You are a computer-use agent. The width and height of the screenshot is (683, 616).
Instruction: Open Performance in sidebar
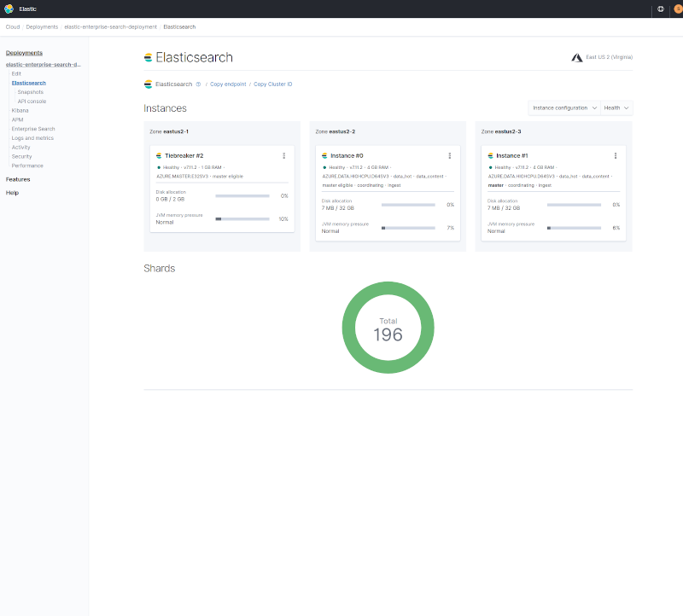tap(27, 166)
